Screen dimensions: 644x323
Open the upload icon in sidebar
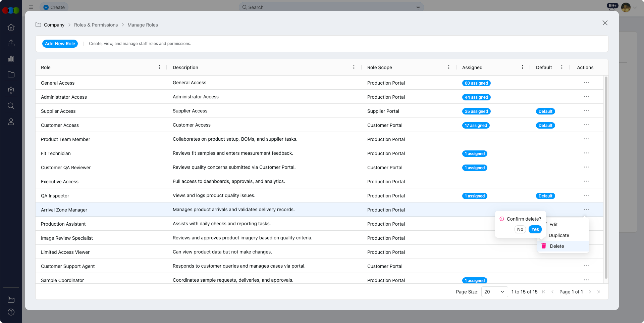[x=11, y=43]
